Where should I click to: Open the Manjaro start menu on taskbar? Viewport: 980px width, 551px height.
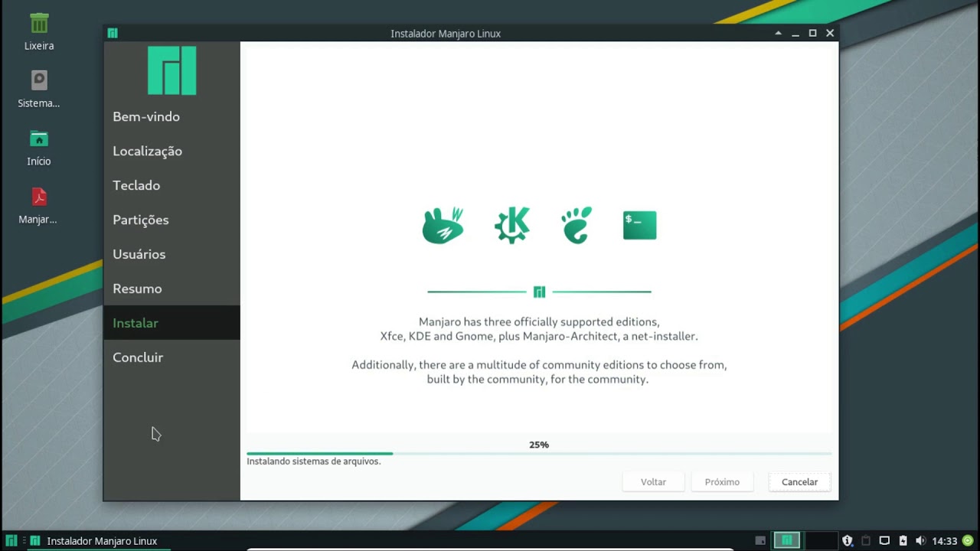coord(11,541)
